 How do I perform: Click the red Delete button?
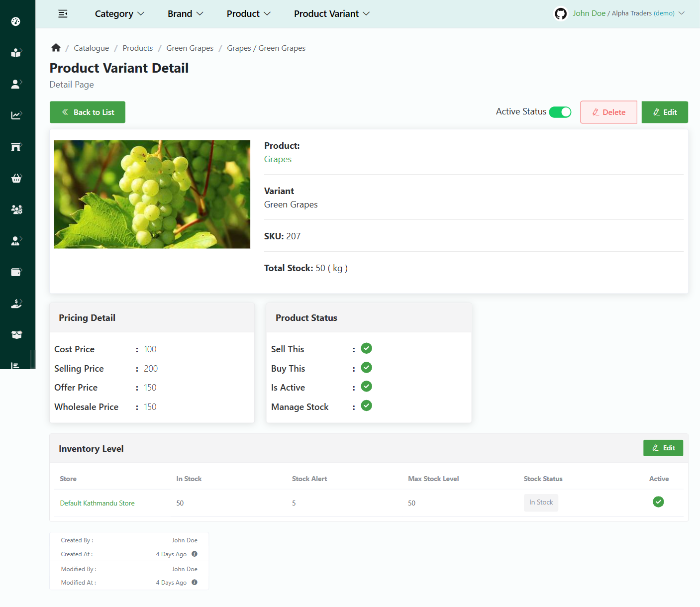coord(608,112)
